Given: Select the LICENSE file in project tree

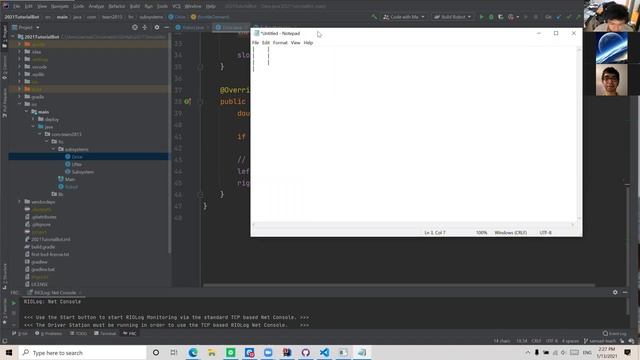Looking at the screenshot, I should (x=39, y=284).
